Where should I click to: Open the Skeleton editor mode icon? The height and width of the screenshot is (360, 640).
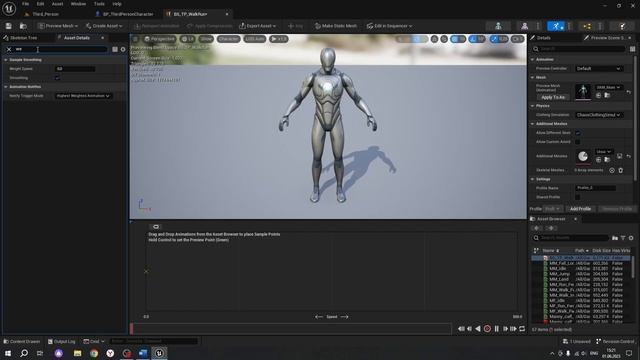pos(498,26)
